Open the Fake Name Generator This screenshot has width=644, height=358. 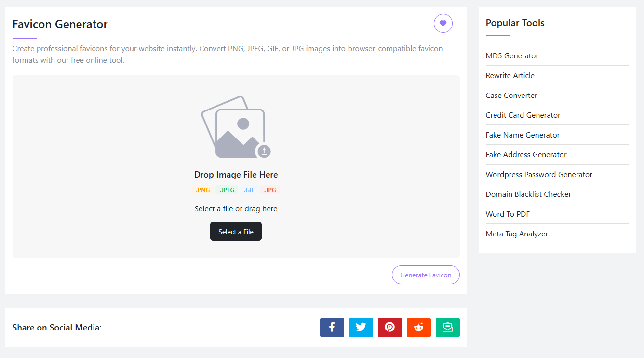523,135
